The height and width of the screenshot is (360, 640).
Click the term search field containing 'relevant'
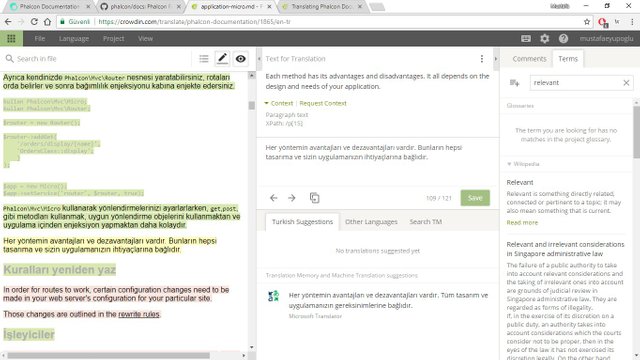(581, 83)
